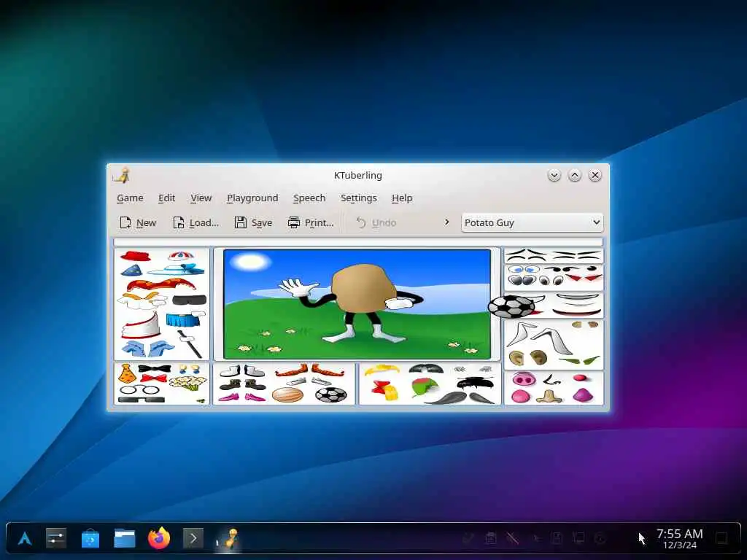Pick the red-lipped smiling mouth piece
Screen dimensions: 747x560
click(x=576, y=312)
